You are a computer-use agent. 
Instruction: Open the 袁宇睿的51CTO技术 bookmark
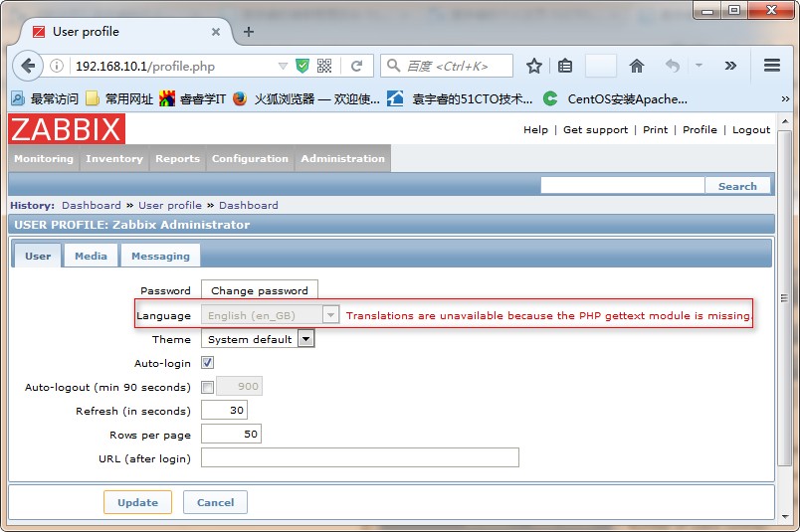(x=460, y=98)
